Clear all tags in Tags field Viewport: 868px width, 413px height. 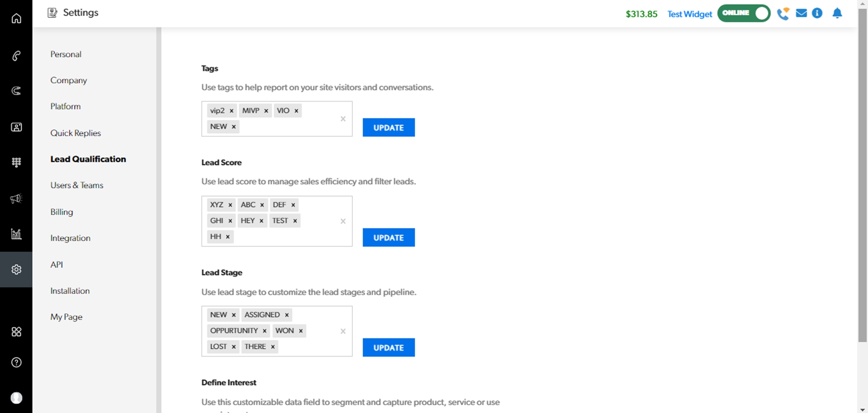pyautogui.click(x=343, y=119)
